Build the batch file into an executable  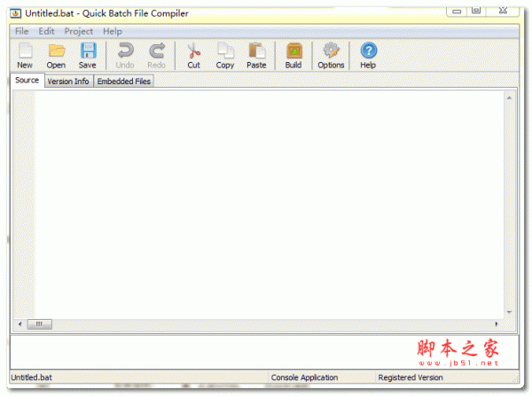(293, 56)
